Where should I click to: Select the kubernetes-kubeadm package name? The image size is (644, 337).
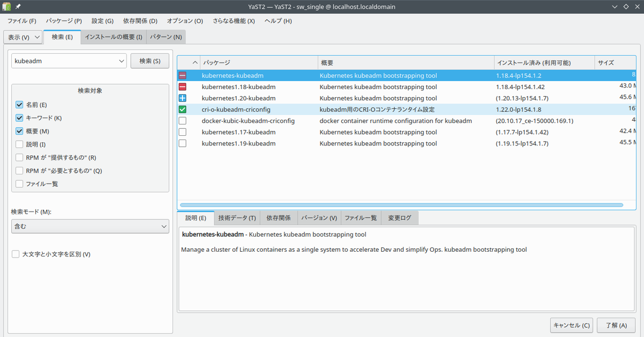pyautogui.click(x=232, y=76)
